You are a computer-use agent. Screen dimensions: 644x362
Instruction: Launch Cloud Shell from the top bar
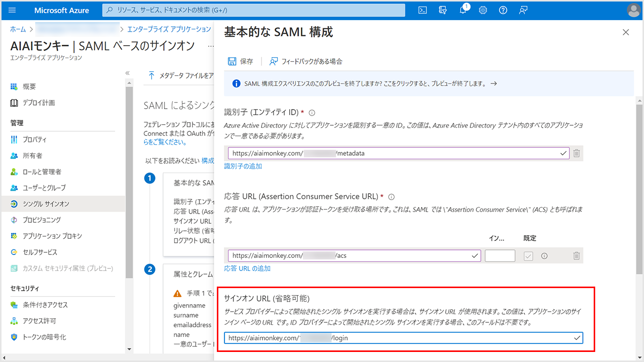tap(423, 10)
